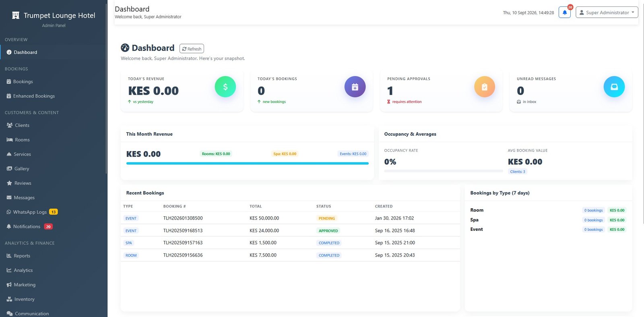Click the Spa: KES 0.00 badge
Viewport: 644px width, 317px height.
pyautogui.click(x=285, y=154)
